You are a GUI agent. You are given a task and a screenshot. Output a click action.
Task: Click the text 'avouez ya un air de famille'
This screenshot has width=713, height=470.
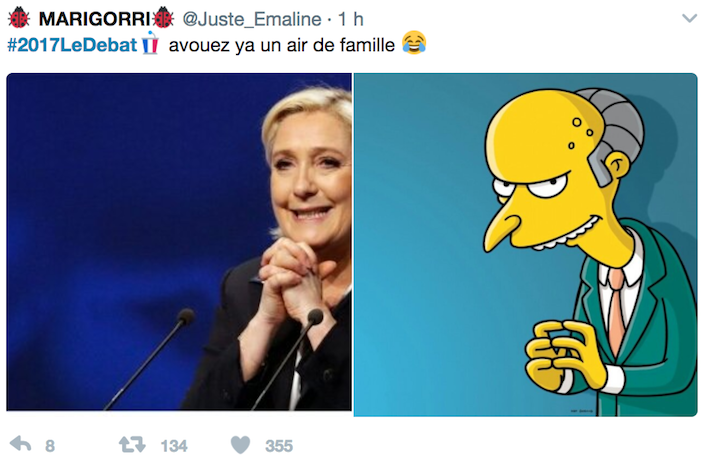pyautogui.click(x=281, y=45)
